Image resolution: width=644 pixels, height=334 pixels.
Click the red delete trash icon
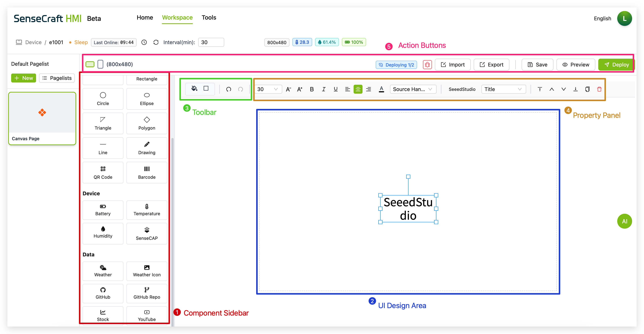599,89
